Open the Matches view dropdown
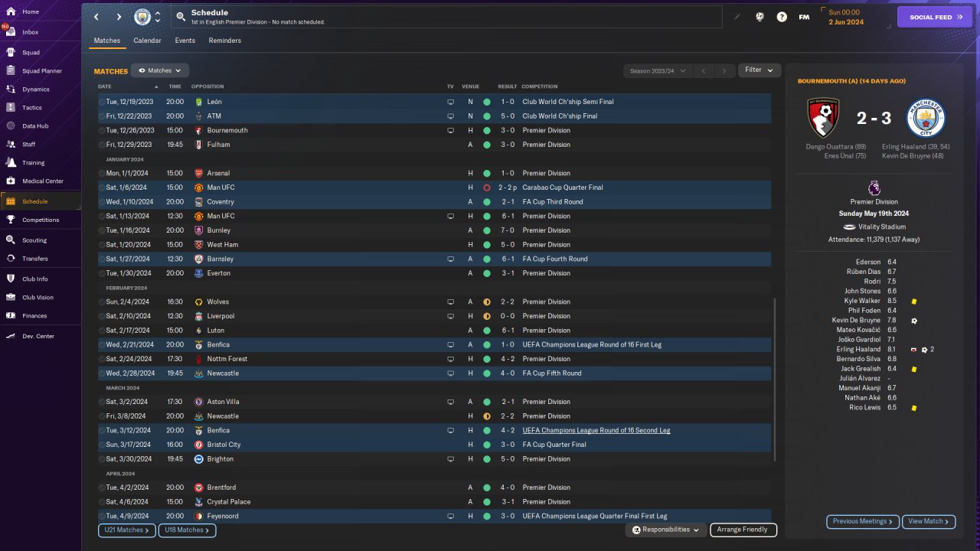The image size is (980, 551). 160,70
